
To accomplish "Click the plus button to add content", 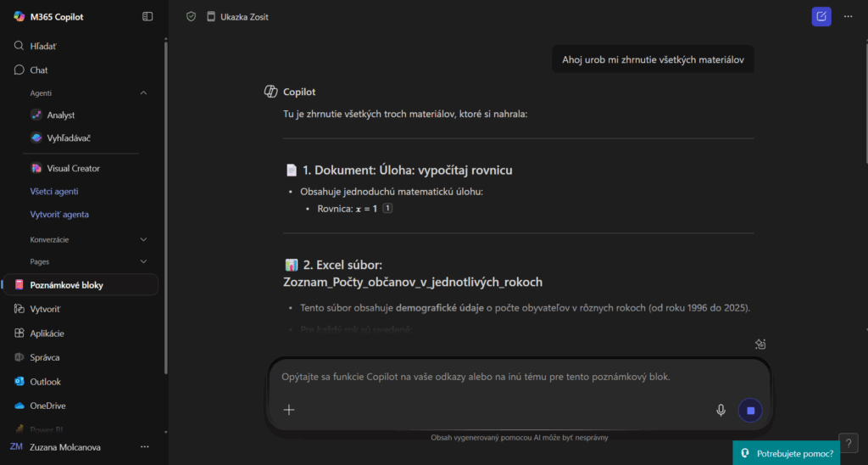I will [x=289, y=410].
